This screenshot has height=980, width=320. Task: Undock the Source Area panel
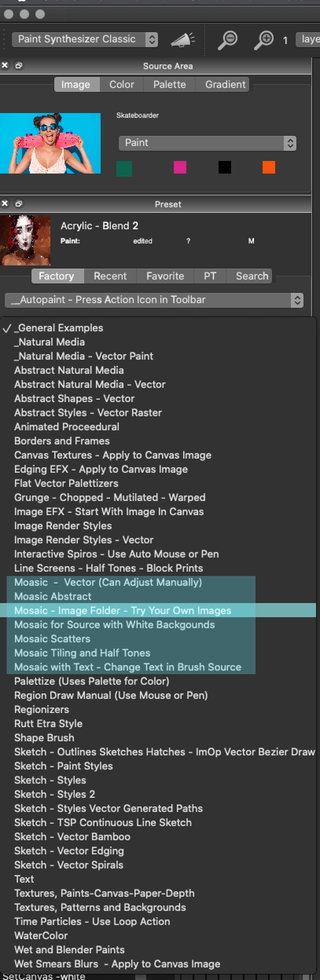(18, 66)
